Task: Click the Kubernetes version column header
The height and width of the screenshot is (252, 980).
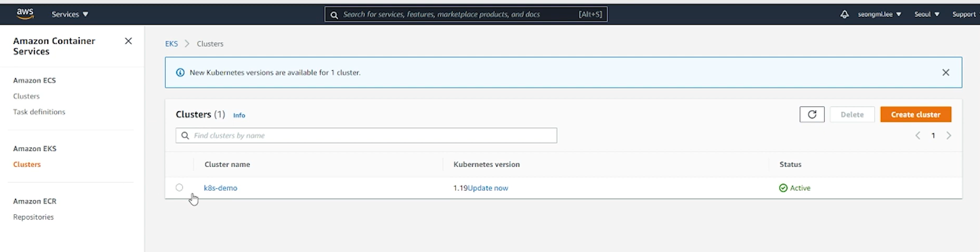Action: click(x=487, y=164)
